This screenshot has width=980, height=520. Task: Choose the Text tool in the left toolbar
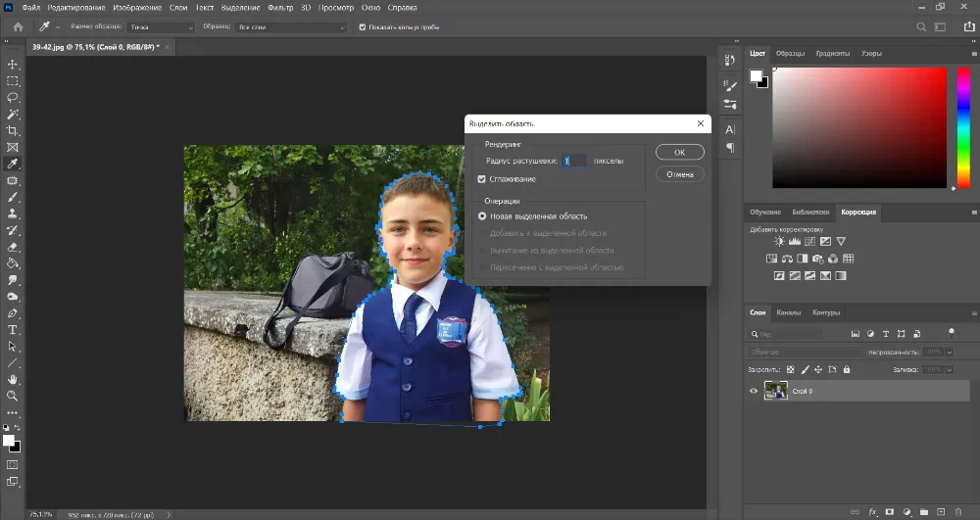(x=13, y=329)
